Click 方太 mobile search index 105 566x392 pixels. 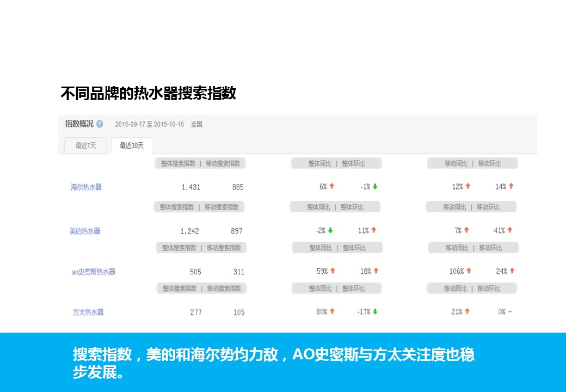click(x=239, y=312)
